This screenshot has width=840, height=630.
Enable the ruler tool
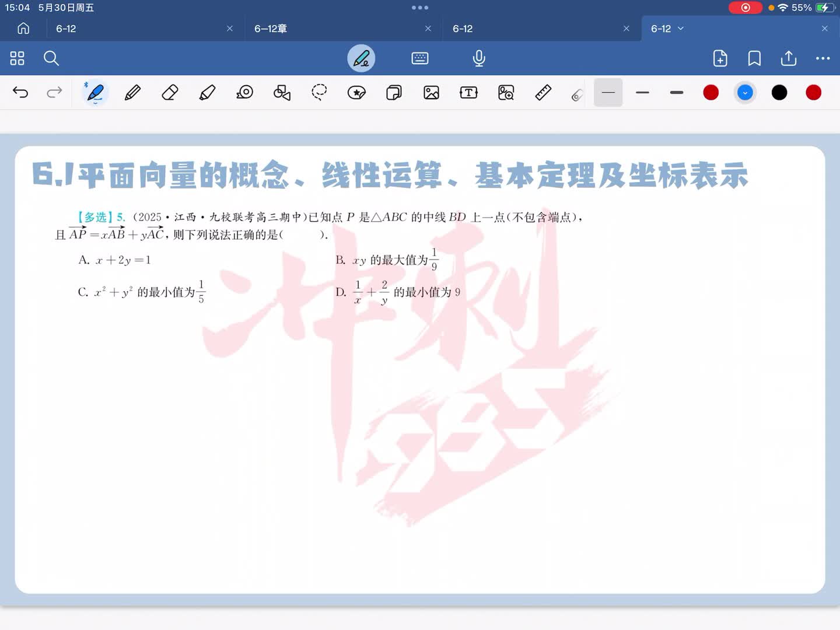coord(543,93)
